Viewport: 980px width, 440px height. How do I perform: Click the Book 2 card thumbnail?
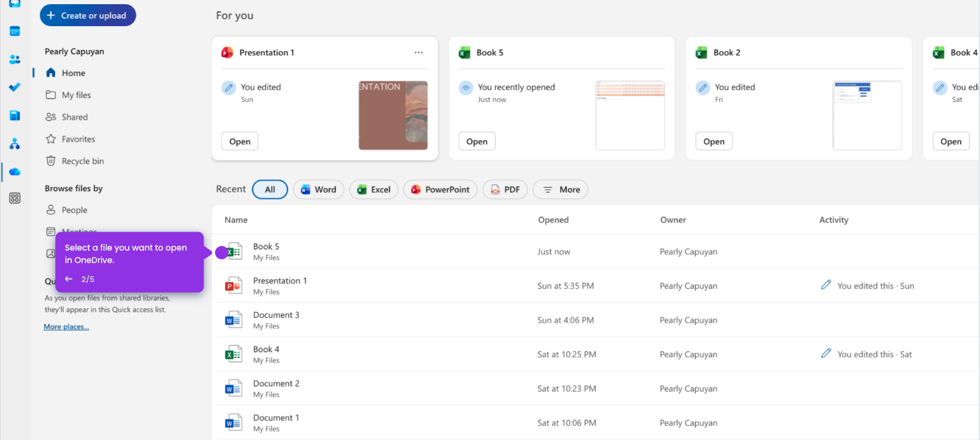(867, 115)
